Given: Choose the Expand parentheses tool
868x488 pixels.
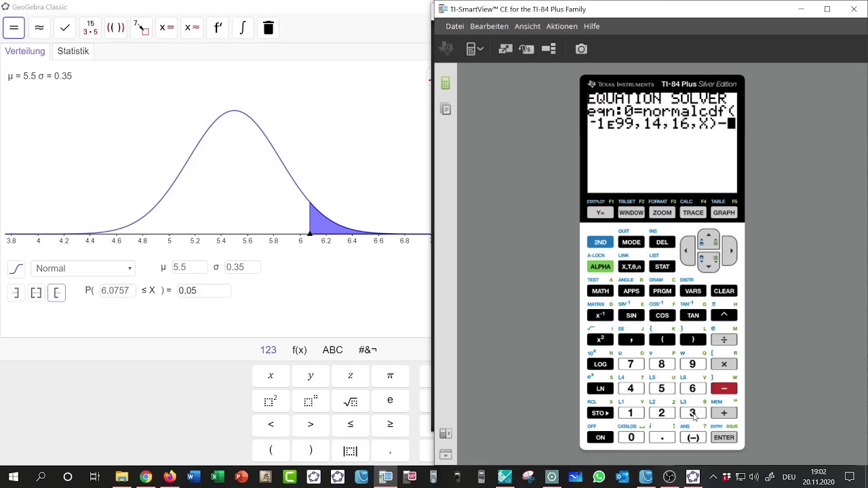Looking at the screenshot, I should click(116, 28).
